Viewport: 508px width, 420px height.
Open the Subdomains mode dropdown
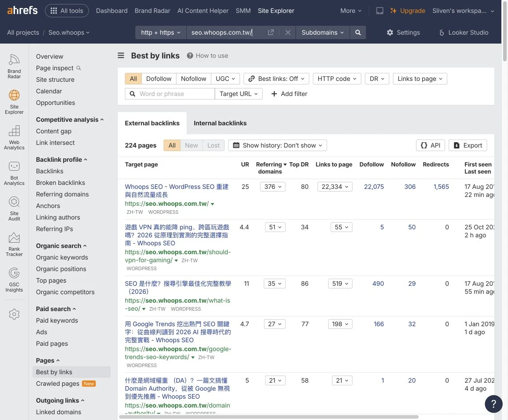[323, 32]
